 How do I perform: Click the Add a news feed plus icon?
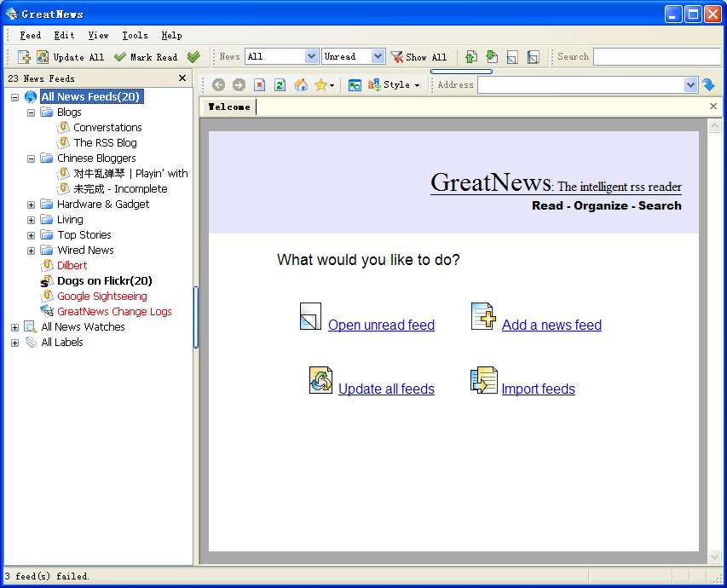pos(483,316)
